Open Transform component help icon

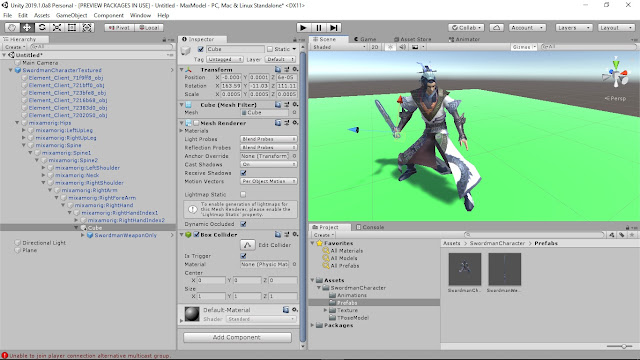pos(278,69)
